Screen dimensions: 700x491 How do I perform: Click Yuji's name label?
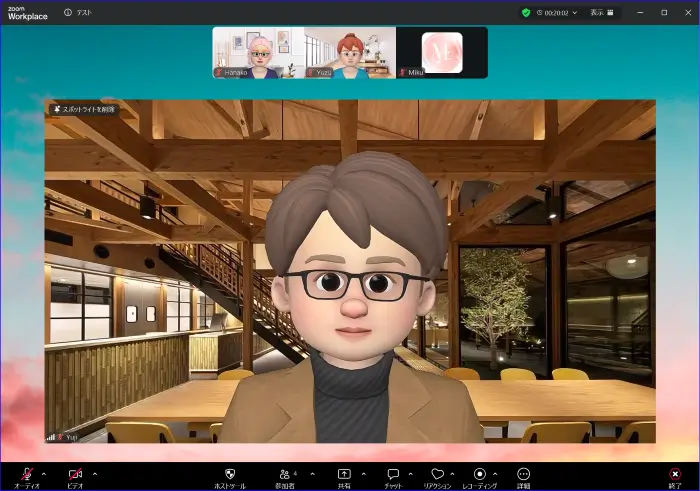pyautogui.click(x=71, y=437)
